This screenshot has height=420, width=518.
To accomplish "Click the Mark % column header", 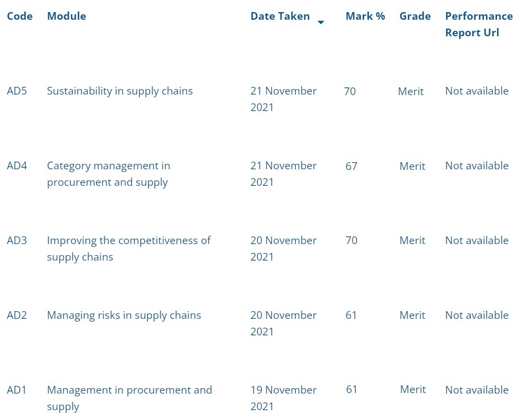I will [365, 16].
